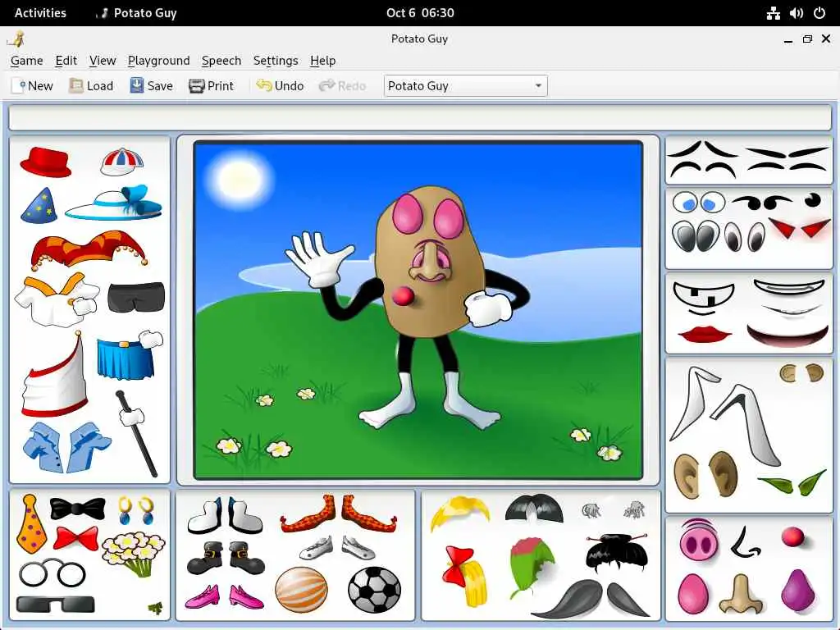Select the black bow tie

pos(78,509)
